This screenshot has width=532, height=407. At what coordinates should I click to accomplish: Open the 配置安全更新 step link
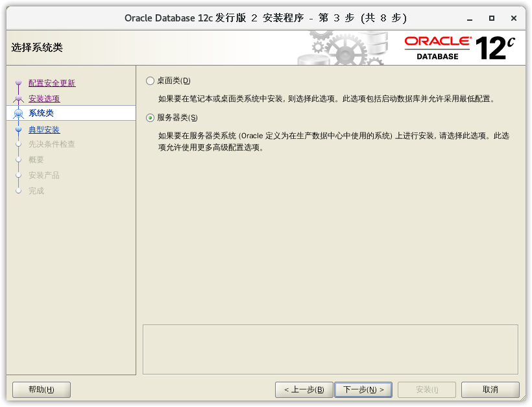point(52,83)
